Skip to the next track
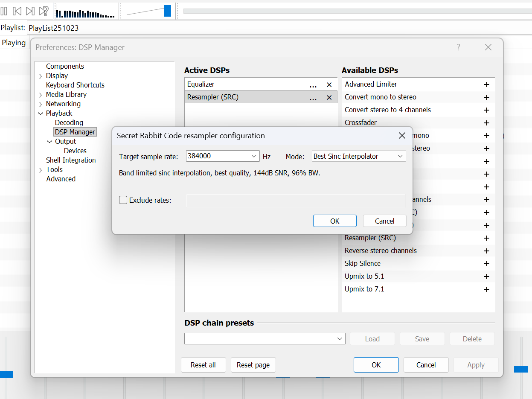Image resolution: width=532 pixels, height=399 pixels. [x=30, y=11]
